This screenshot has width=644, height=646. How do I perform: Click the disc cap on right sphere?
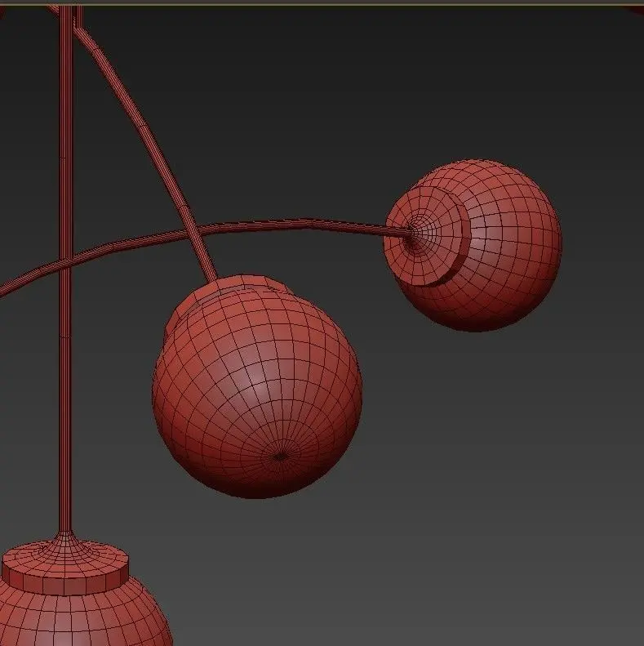(426, 237)
